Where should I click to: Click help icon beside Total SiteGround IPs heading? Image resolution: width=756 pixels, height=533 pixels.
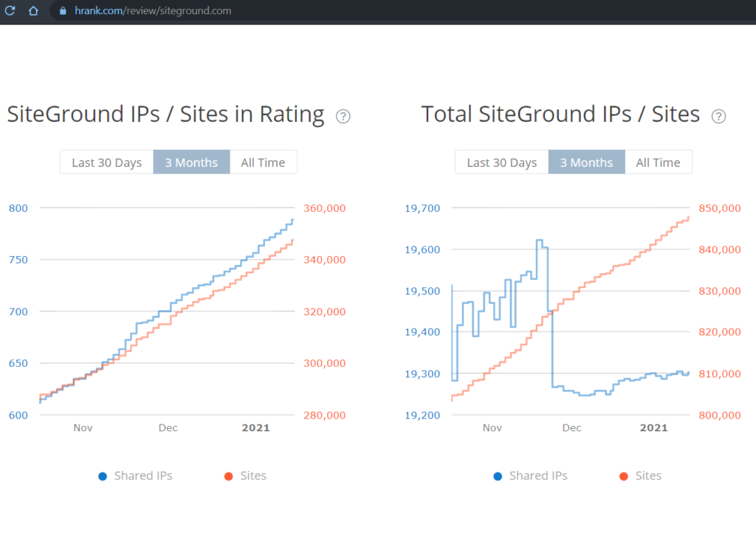[718, 116]
